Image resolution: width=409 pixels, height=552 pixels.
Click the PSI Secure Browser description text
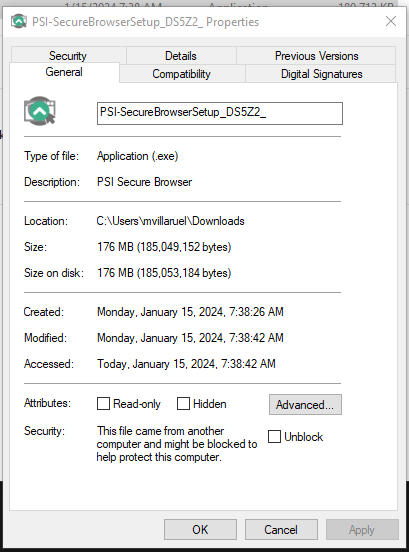click(x=145, y=182)
